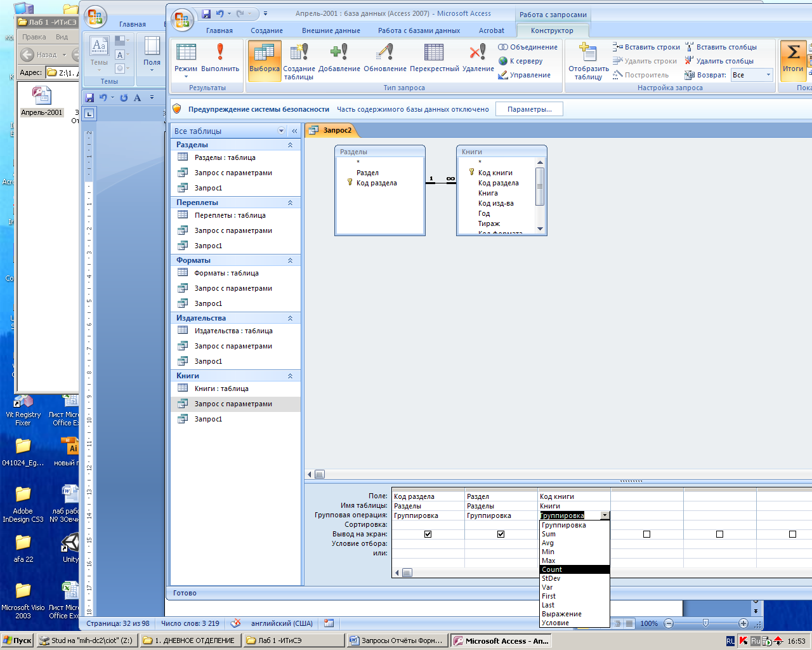Viewport: 812px width, 650px height.
Task: Open the Создание ribbon tab
Action: [267, 30]
